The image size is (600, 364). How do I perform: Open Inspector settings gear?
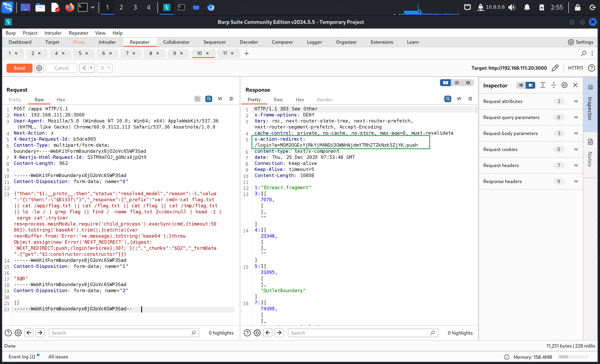click(x=564, y=85)
